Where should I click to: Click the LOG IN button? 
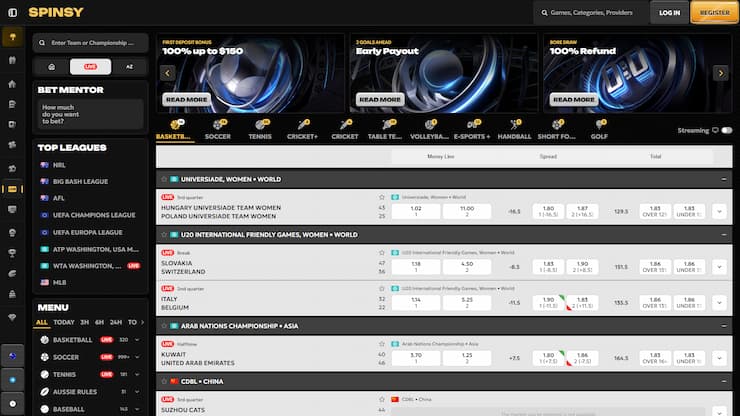coord(670,13)
